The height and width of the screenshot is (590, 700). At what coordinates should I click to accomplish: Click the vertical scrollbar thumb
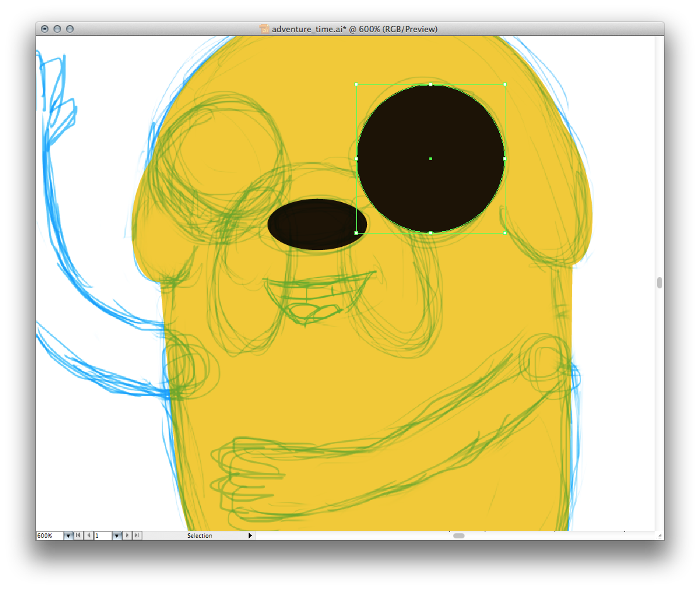pos(659,283)
